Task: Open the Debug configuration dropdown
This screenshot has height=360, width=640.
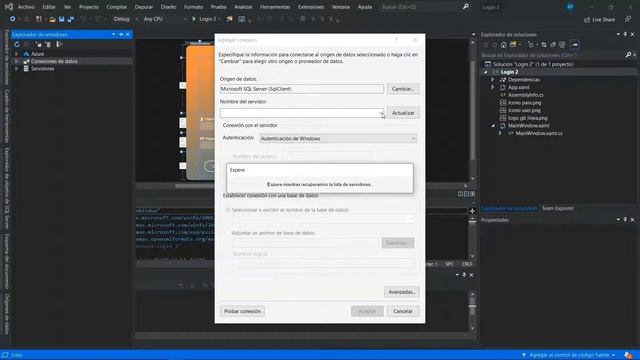Action: click(136, 19)
